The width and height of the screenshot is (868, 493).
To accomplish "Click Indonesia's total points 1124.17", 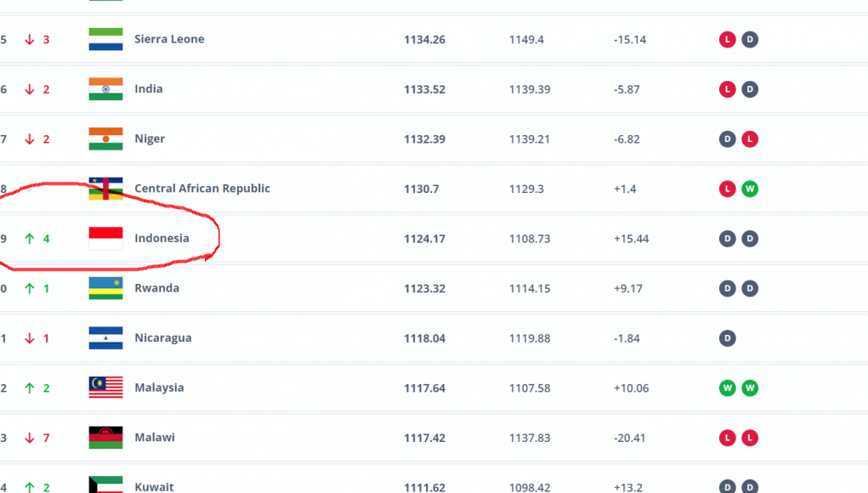I will [x=424, y=239].
